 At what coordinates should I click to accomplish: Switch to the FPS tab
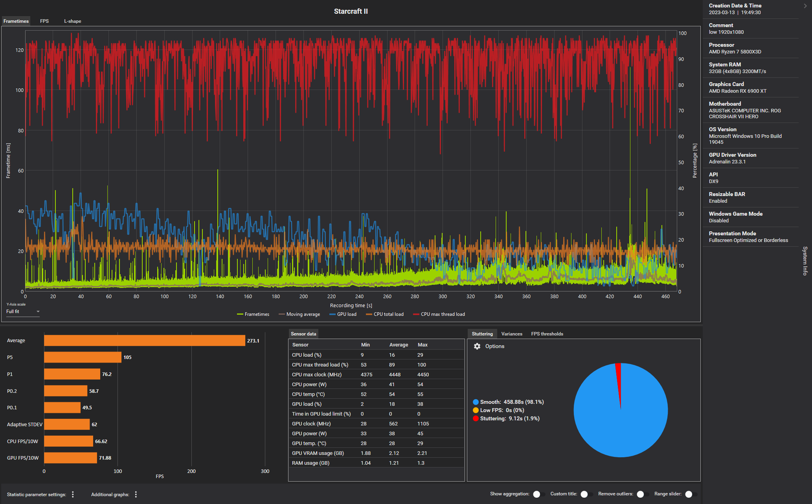(x=44, y=21)
